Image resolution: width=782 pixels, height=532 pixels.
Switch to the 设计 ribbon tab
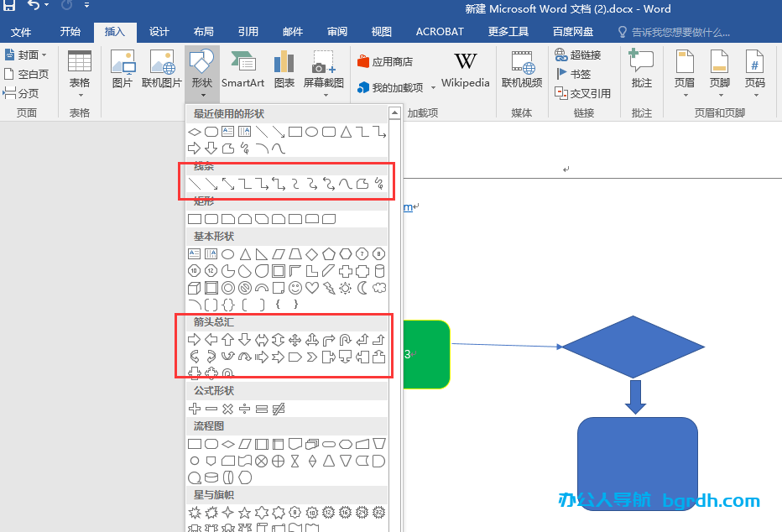click(159, 32)
